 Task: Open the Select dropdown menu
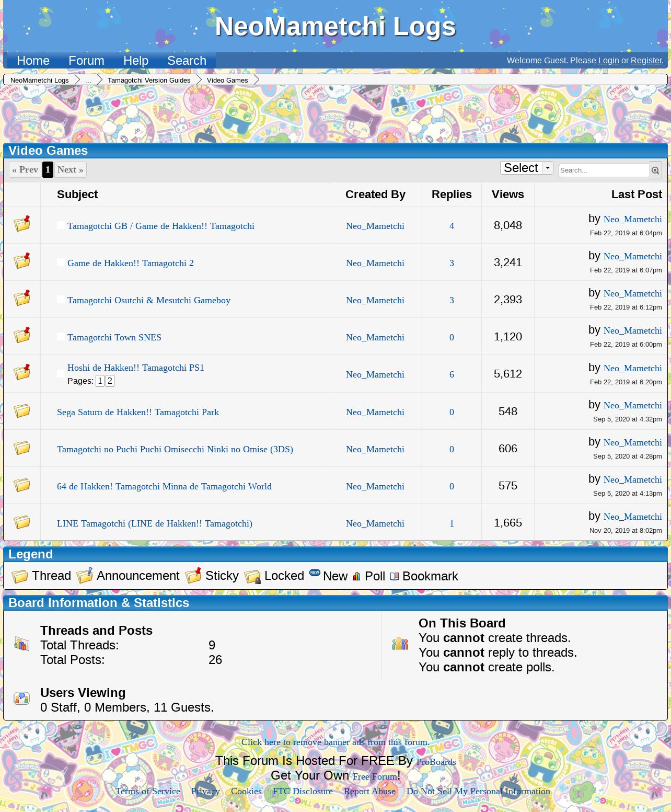coord(526,168)
